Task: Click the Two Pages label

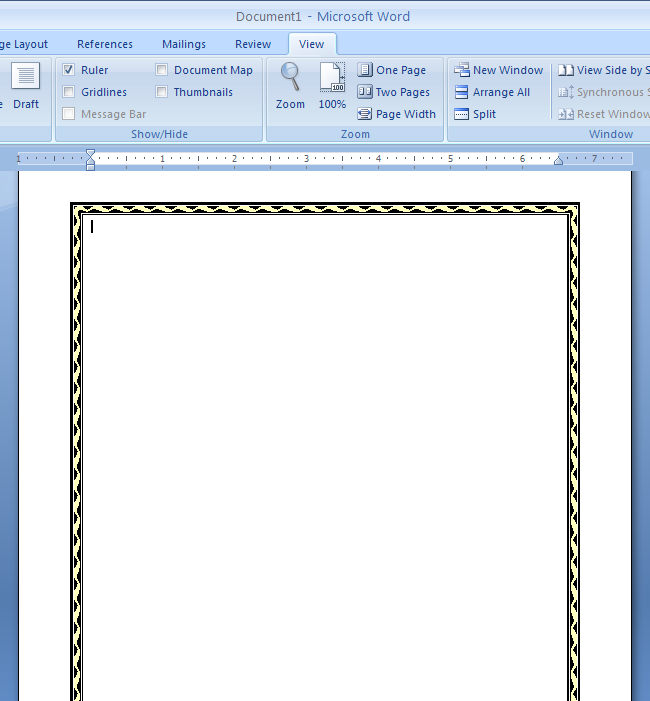Action: (403, 92)
